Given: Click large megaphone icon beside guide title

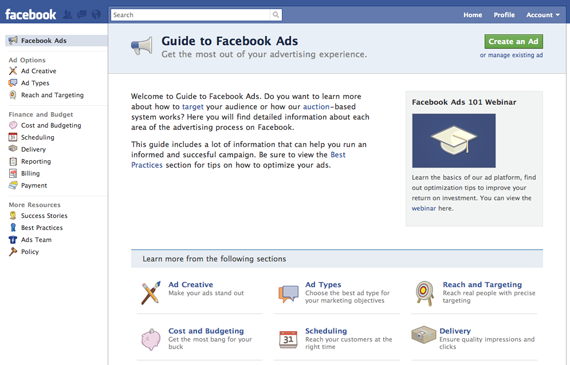Looking at the screenshot, I should coord(141,46).
